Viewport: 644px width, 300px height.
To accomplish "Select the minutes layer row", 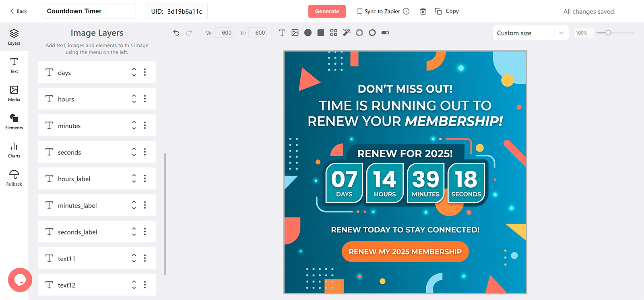I will (97, 125).
